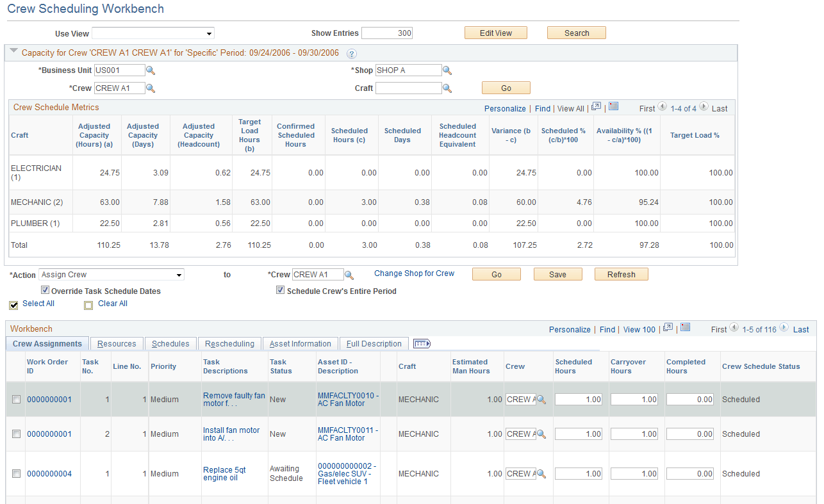824x504 pixels.
Task: Open the Craft lookup magnifier
Action: [447, 88]
